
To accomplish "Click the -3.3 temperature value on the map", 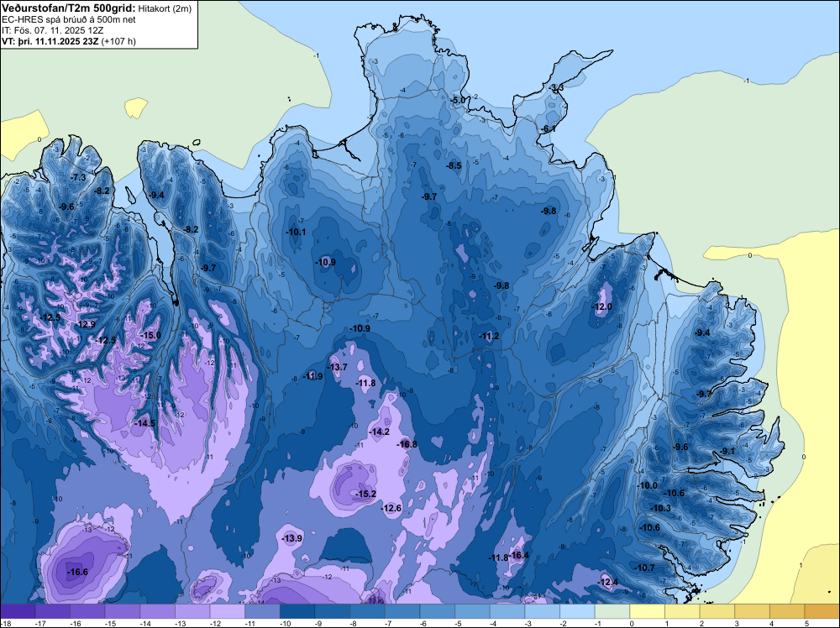I will 556,88.
